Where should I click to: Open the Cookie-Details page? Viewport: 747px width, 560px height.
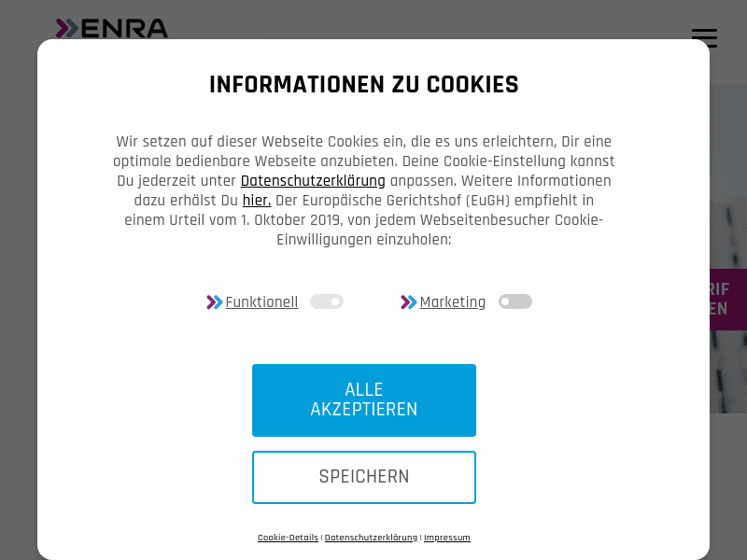(288, 538)
